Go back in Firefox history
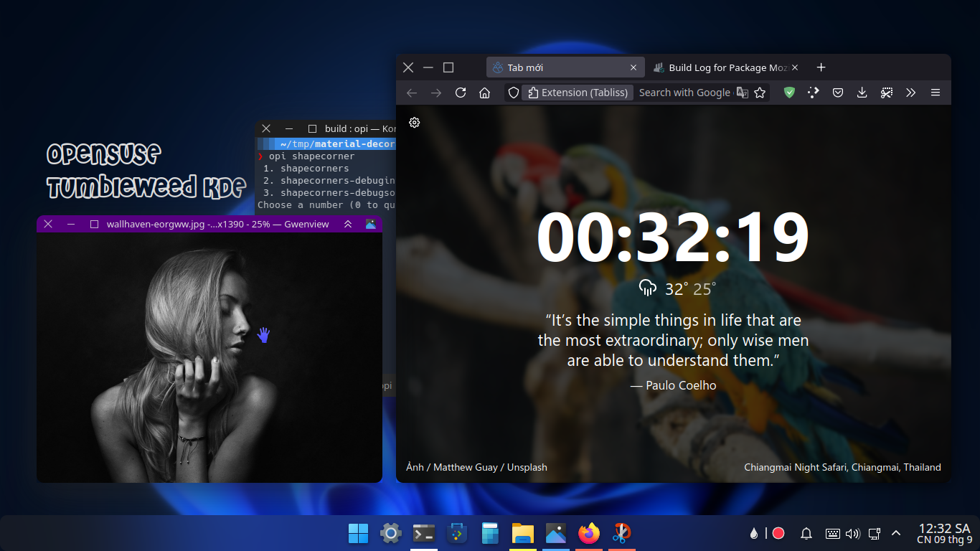Viewport: 980px width, 551px height. [x=412, y=93]
